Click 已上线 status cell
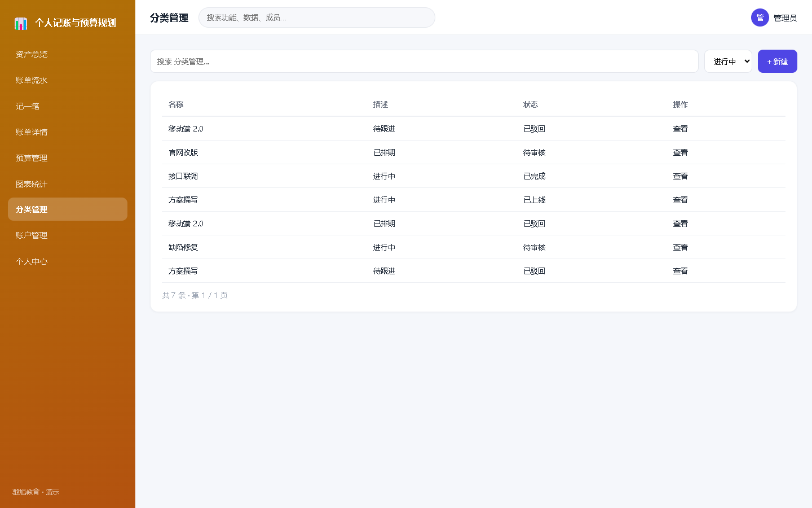The image size is (812, 508). coord(535,200)
